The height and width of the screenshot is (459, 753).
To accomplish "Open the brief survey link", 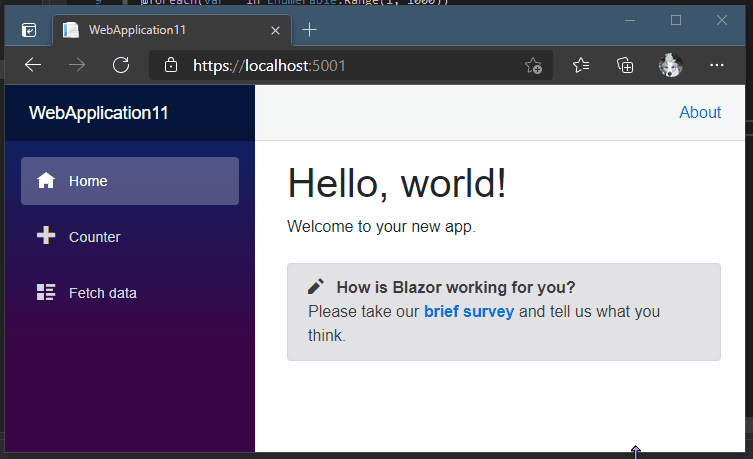I will (x=469, y=312).
